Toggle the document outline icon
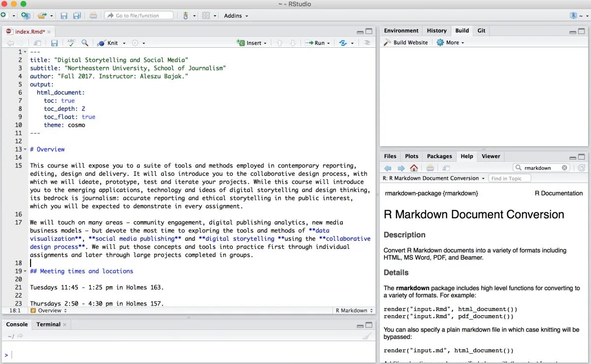 pyautogui.click(x=367, y=43)
